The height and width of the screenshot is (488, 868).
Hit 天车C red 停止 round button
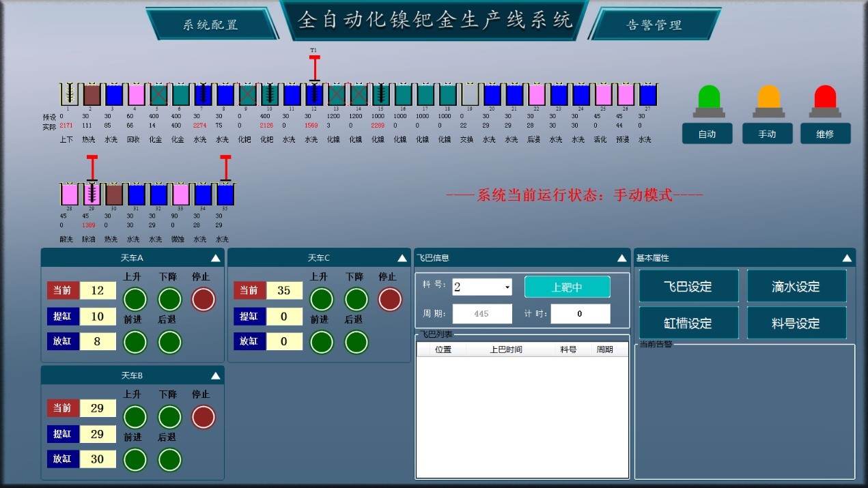click(390, 299)
